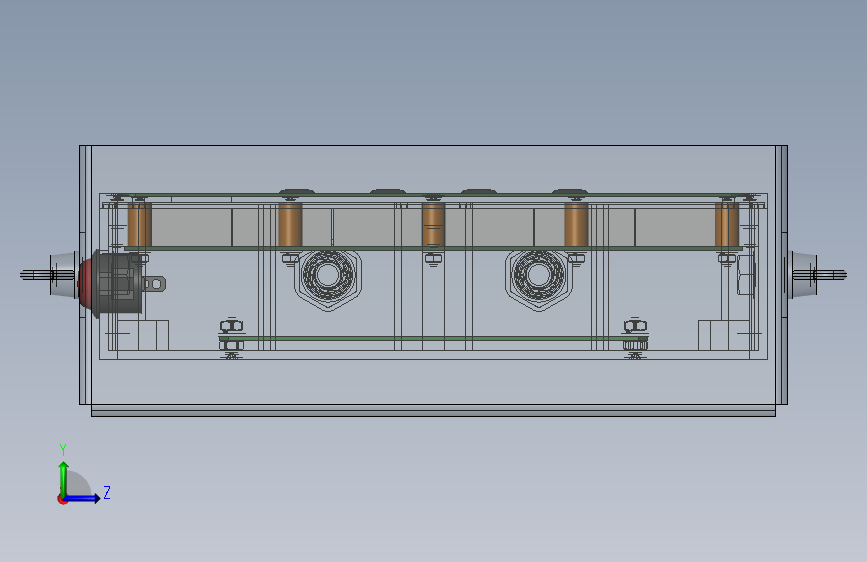This screenshot has height=562, width=867.
Task: Select the bottom base plate of the enclosure
Action: coord(434,410)
